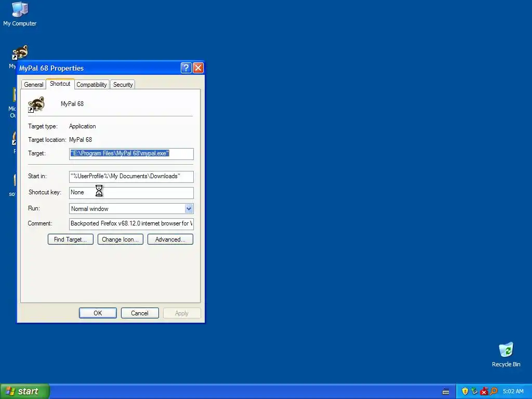Open Advanced shortcut properties
Viewport: 532px width, 399px height.
coord(170,239)
